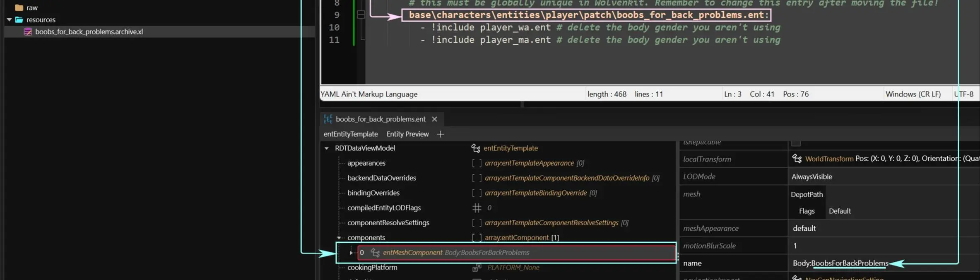Viewport: 980px width, 280px height.
Task: Click WorldTransform icon in localTransform
Action: click(797, 159)
